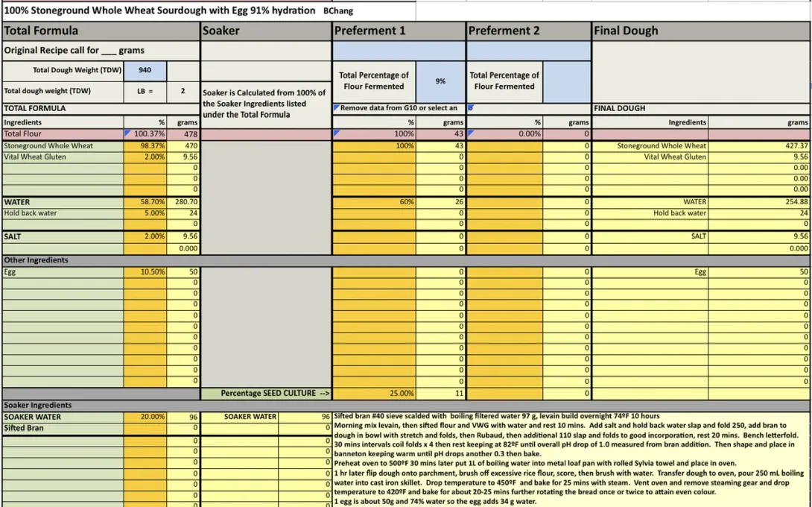Click the Hold back water 5.00% cell
The image size is (812, 507).
pos(145,213)
